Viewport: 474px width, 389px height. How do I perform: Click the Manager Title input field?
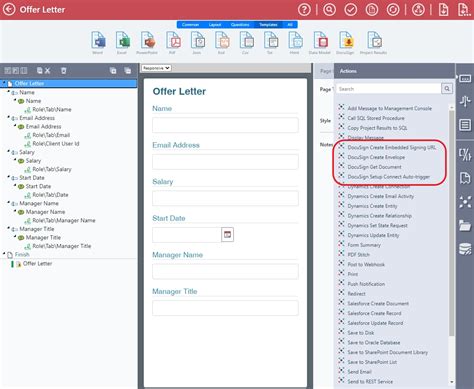point(225,308)
